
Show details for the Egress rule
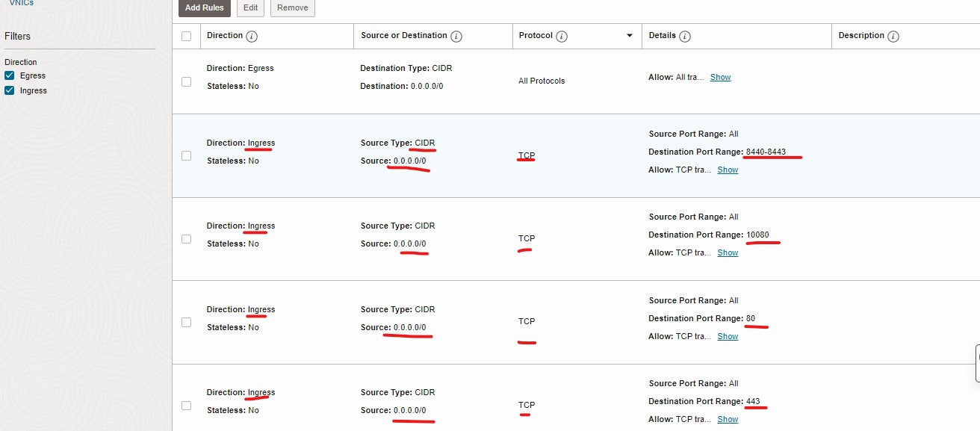tap(720, 78)
